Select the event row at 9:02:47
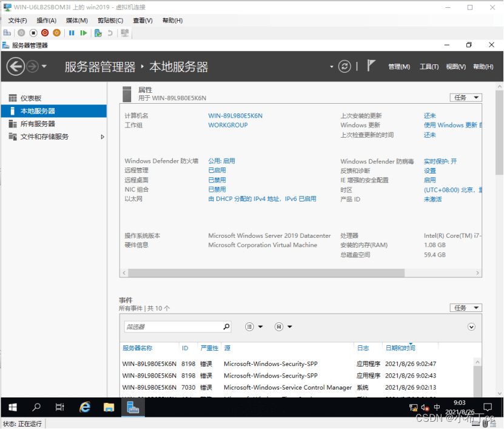The height and width of the screenshot is (429, 504). pos(297,363)
